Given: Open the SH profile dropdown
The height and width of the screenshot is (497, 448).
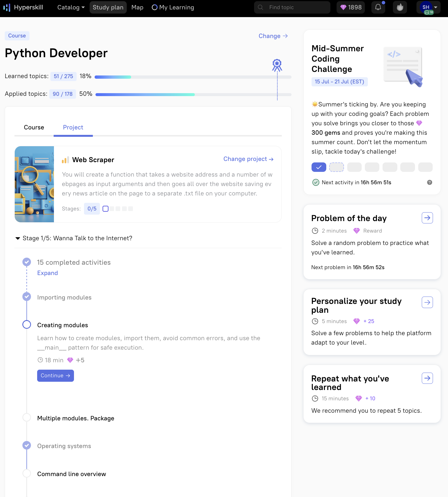Looking at the screenshot, I should 429,7.
